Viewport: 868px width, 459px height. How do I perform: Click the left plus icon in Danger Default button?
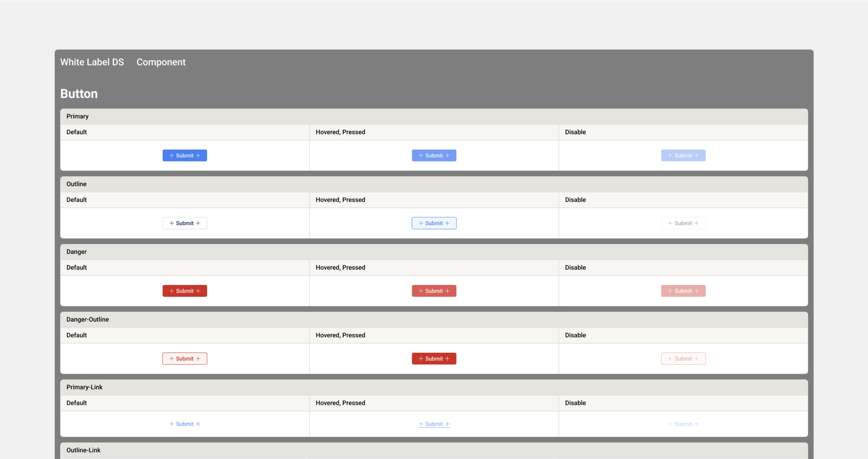tap(172, 291)
